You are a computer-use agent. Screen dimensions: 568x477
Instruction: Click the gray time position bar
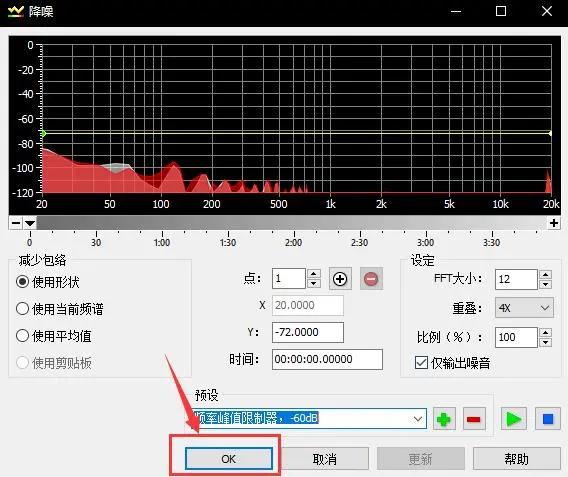click(292, 223)
